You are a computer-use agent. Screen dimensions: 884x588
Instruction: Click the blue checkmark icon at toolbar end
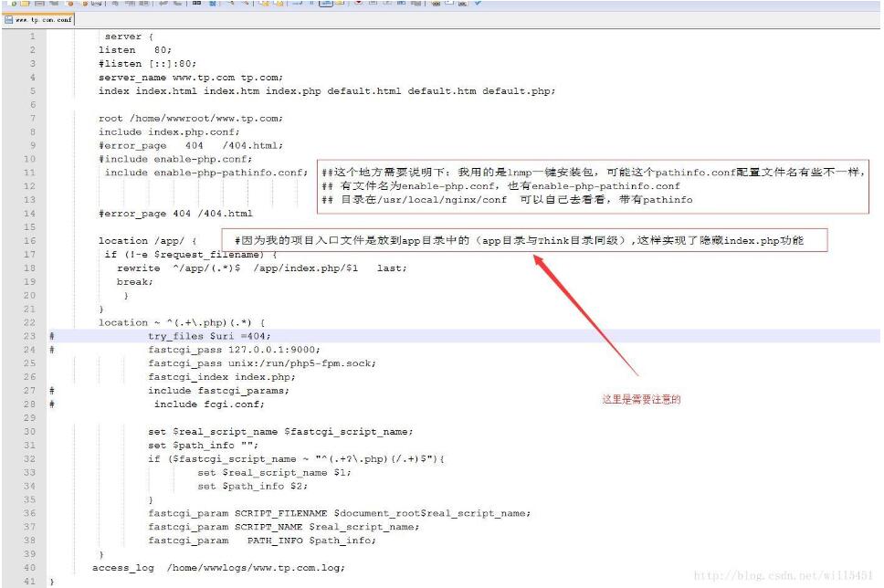pyautogui.click(x=478, y=4)
